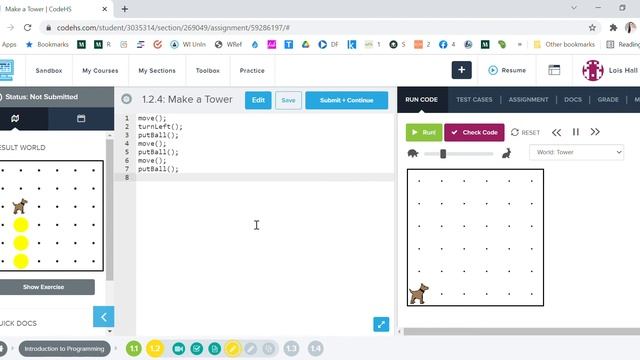Click the dark plus create button
640x360 pixels.
point(462,70)
